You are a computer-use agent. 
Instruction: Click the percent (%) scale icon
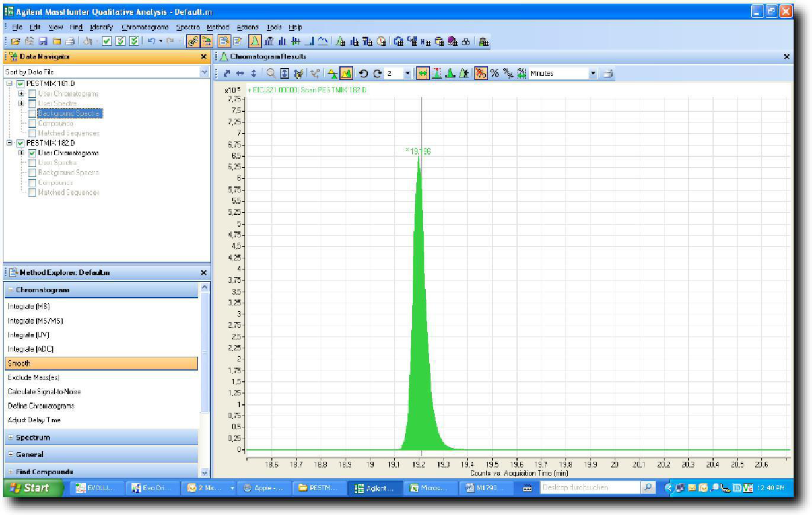coord(494,73)
